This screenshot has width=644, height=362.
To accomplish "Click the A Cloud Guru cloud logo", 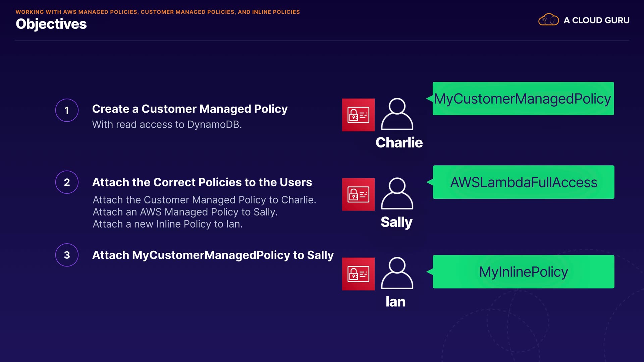I will tap(548, 20).
